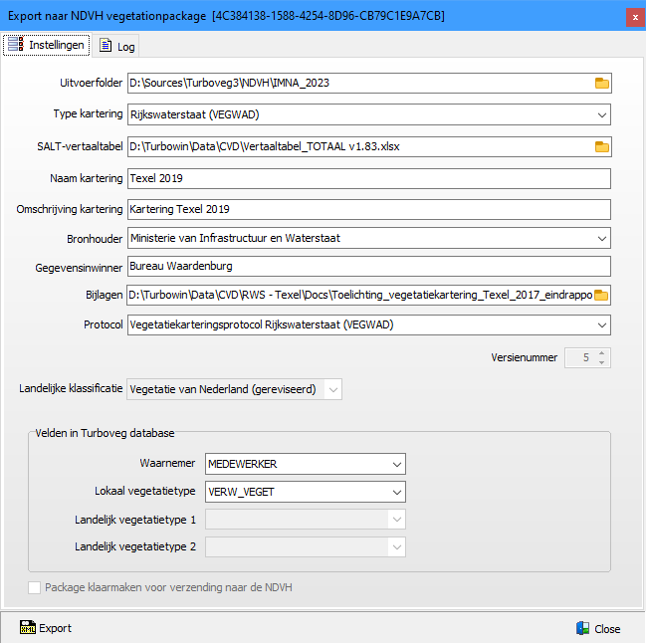646x644 pixels.
Task: Expand the Type kartering dropdown
Action: 601,114
